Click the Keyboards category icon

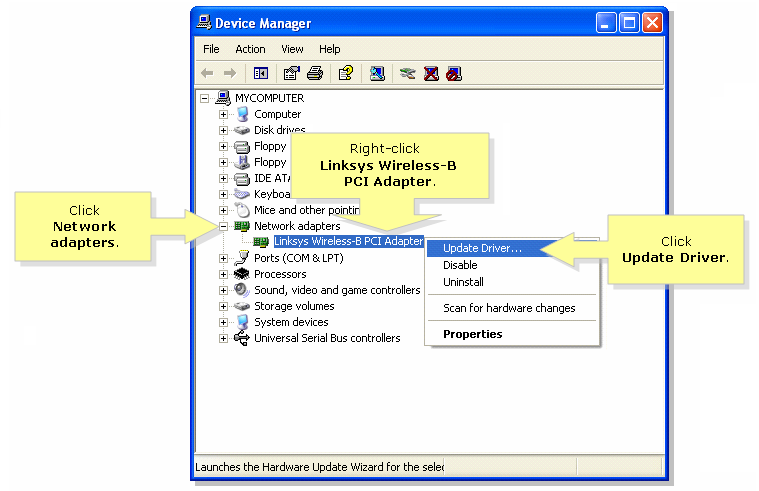[242, 194]
